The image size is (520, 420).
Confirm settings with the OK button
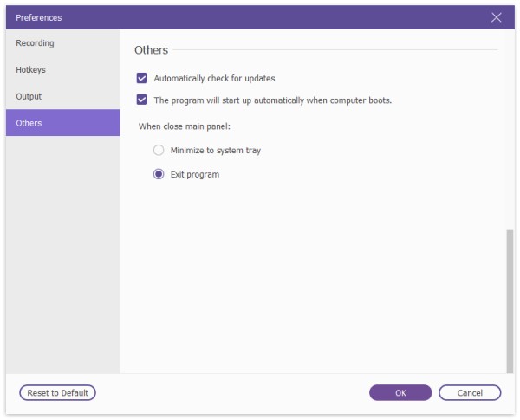coord(400,393)
